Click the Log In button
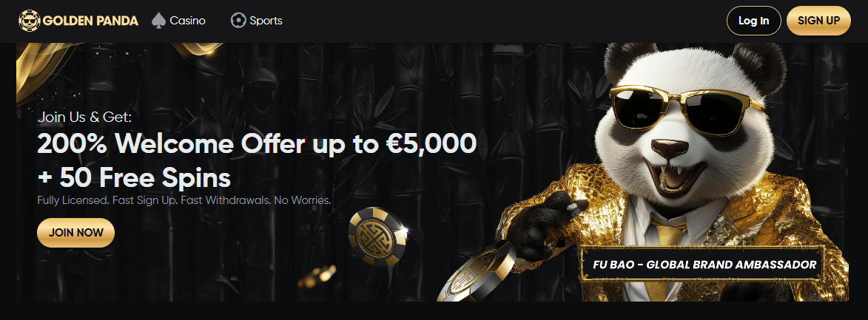 [x=753, y=21]
